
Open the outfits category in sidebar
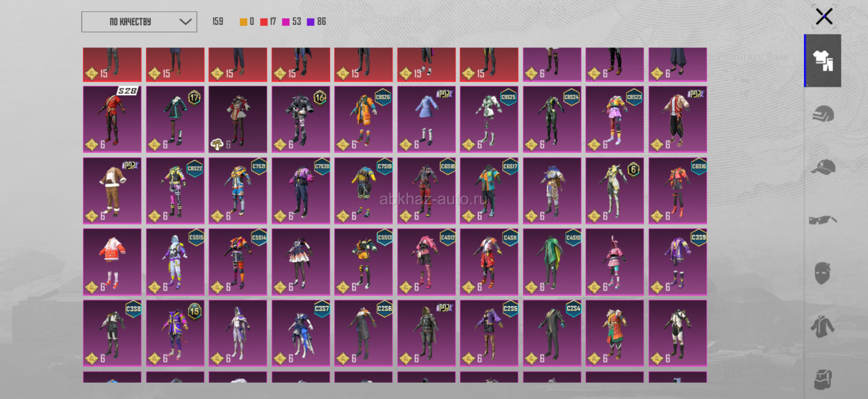(x=823, y=61)
